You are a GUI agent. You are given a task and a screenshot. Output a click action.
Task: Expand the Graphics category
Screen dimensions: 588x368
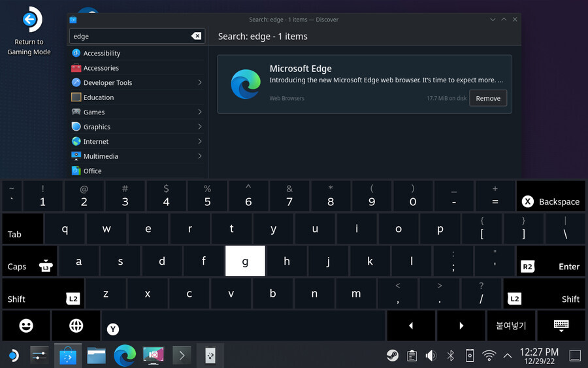click(200, 126)
